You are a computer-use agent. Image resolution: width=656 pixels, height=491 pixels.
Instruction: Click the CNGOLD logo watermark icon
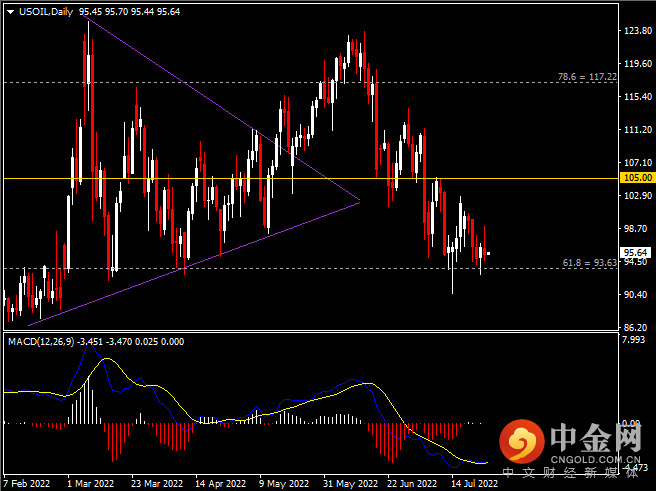click(x=522, y=441)
